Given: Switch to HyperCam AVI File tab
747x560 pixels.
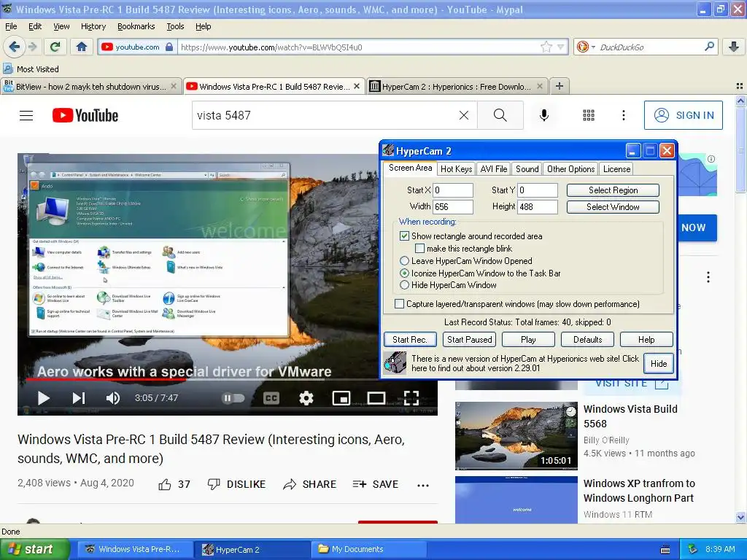Looking at the screenshot, I should (494, 168).
